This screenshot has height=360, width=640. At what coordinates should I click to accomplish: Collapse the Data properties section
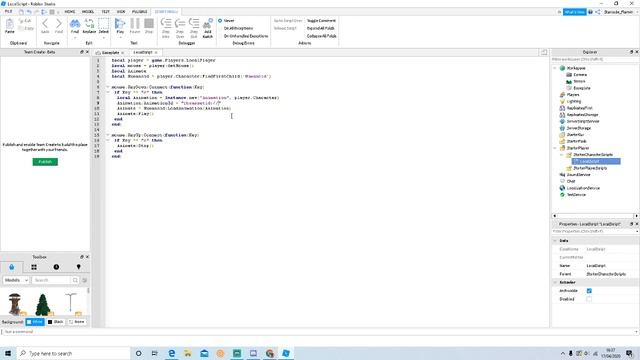pyautogui.click(x=555, y=241)
